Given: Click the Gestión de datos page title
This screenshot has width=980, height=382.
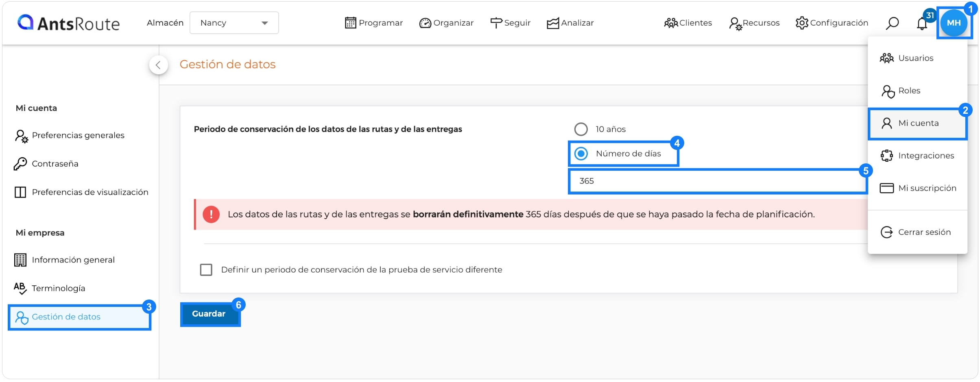Looking at the screenshot, I should 228,65.
